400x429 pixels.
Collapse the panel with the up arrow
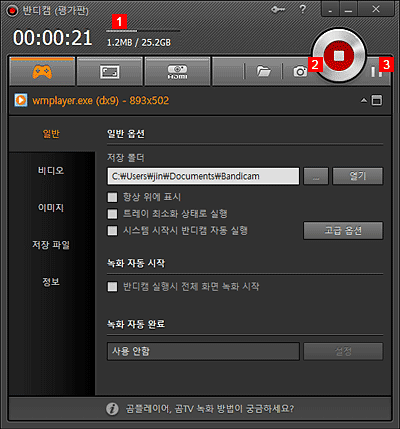(364, 100)
